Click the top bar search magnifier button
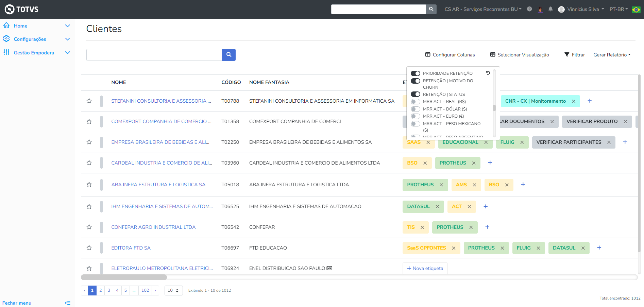 click(431, 9)
